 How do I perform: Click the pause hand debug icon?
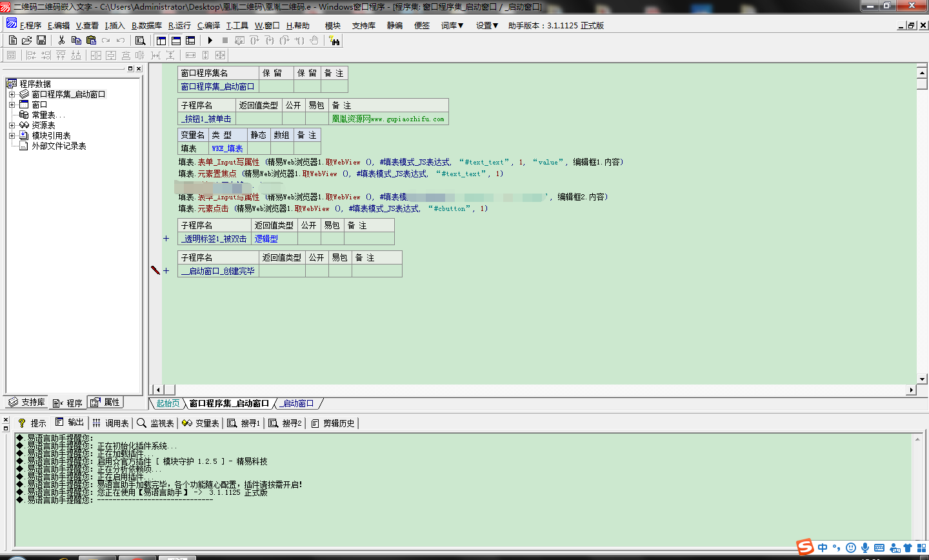tap(314, 40)
